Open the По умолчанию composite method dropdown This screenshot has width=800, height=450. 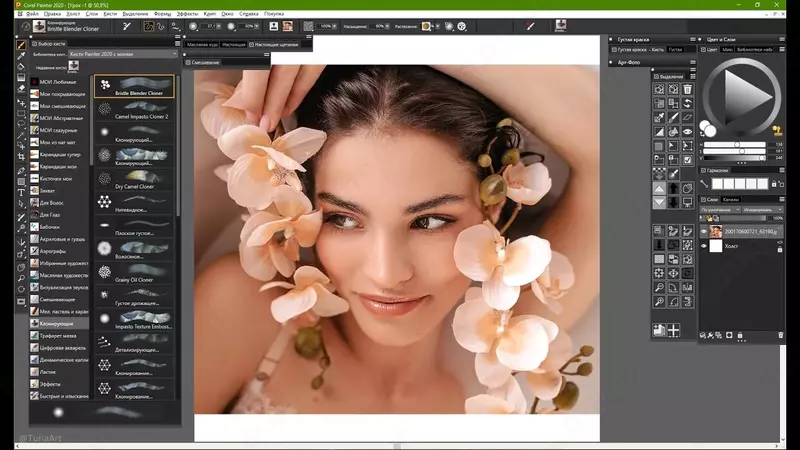[x=720, y=210]
